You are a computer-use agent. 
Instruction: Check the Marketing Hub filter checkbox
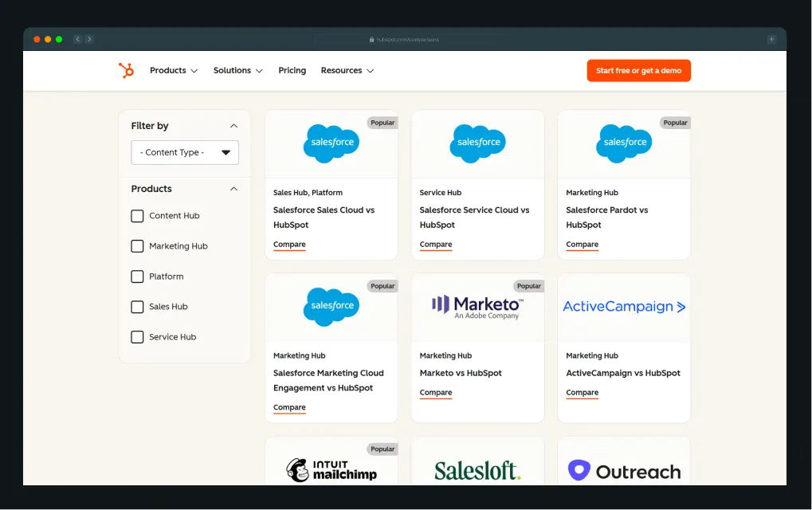coord(137,246)
